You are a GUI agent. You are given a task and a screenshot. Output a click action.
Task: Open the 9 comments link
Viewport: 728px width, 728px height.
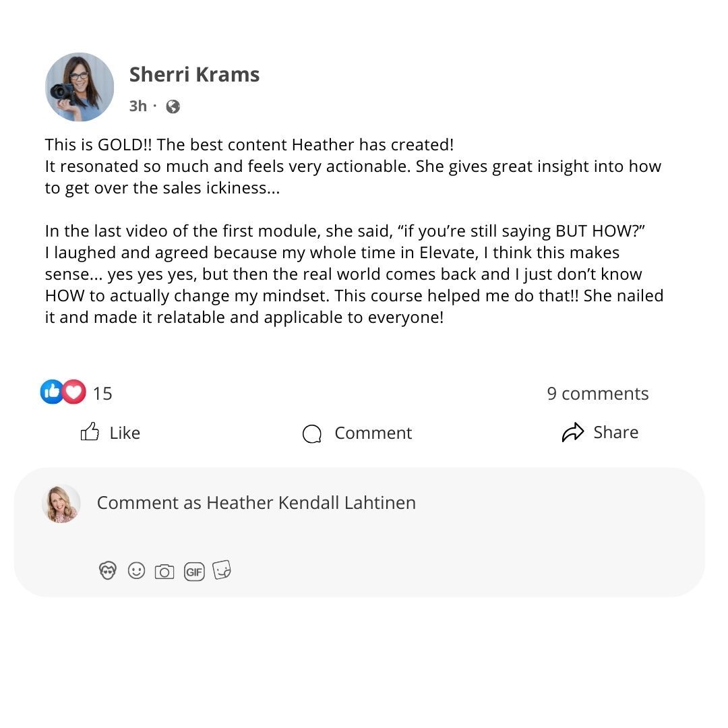(x=597, y=394)
